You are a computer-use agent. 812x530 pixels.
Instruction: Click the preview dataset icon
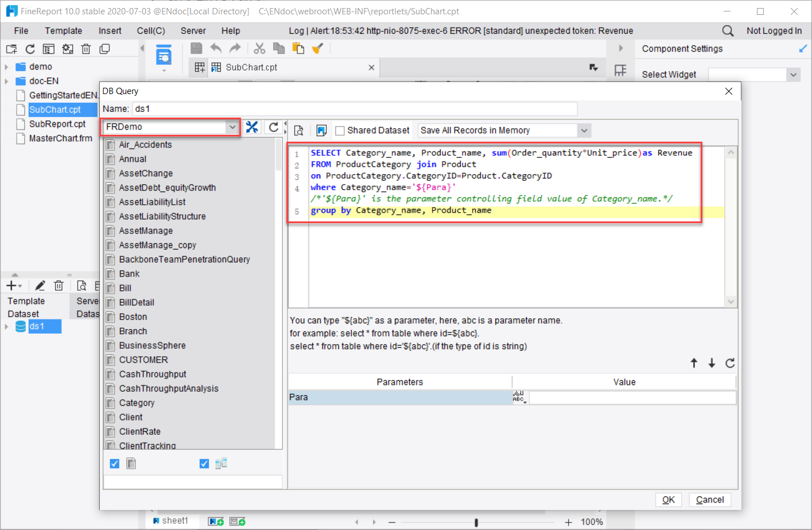point(298,131)
